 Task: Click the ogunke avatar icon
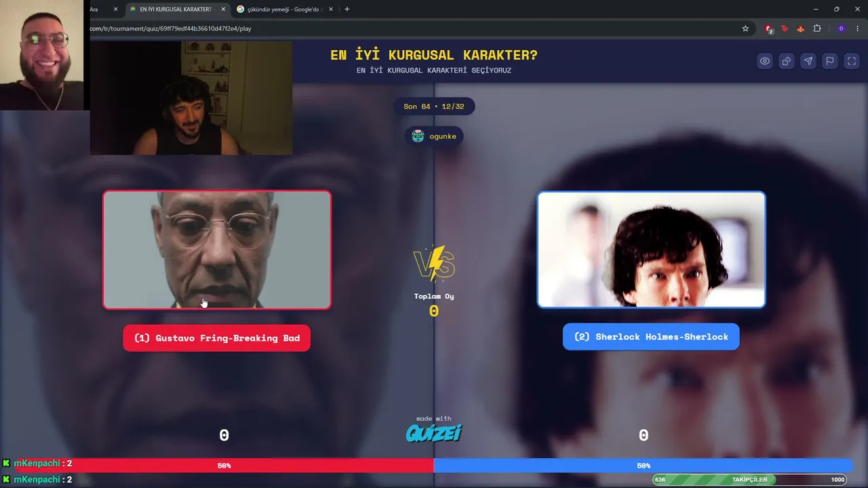point(418,136)
